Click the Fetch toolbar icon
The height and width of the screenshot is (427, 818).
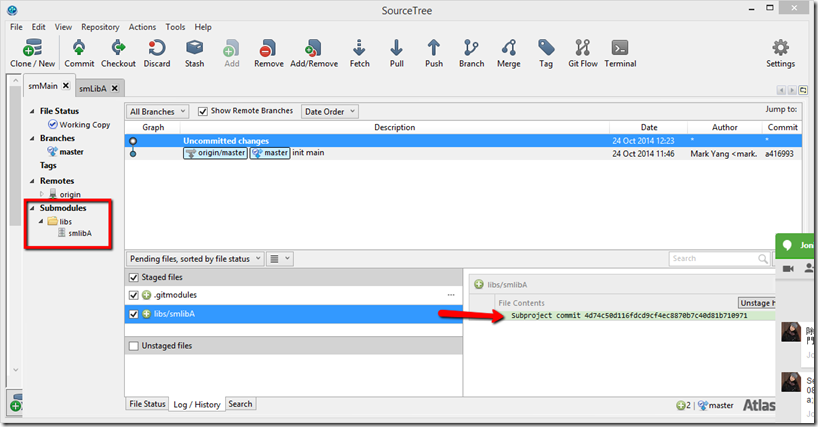click(x=359, y=48)
